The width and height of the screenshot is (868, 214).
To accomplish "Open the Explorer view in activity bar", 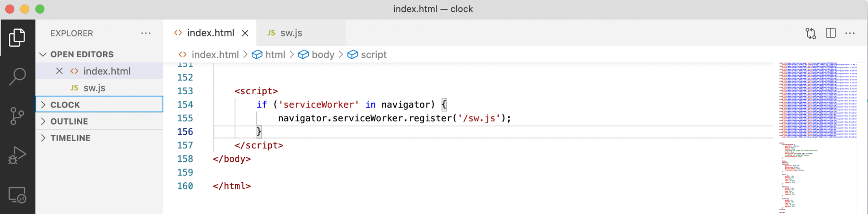I will (17, 38).
